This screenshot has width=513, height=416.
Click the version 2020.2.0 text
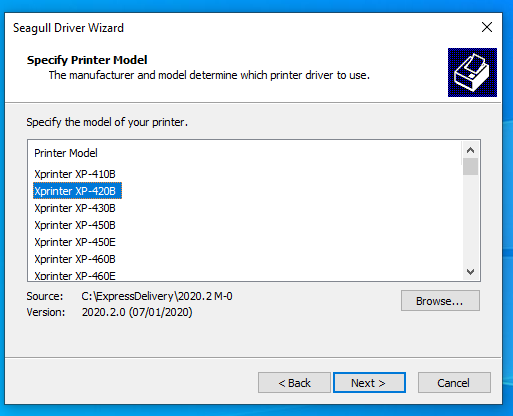137,312
